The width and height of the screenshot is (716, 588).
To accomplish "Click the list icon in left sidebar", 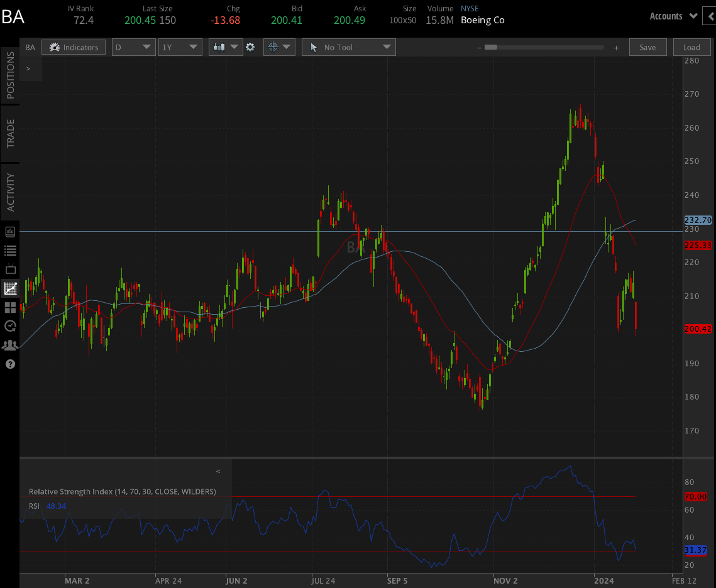I will (x=10, y=250).
